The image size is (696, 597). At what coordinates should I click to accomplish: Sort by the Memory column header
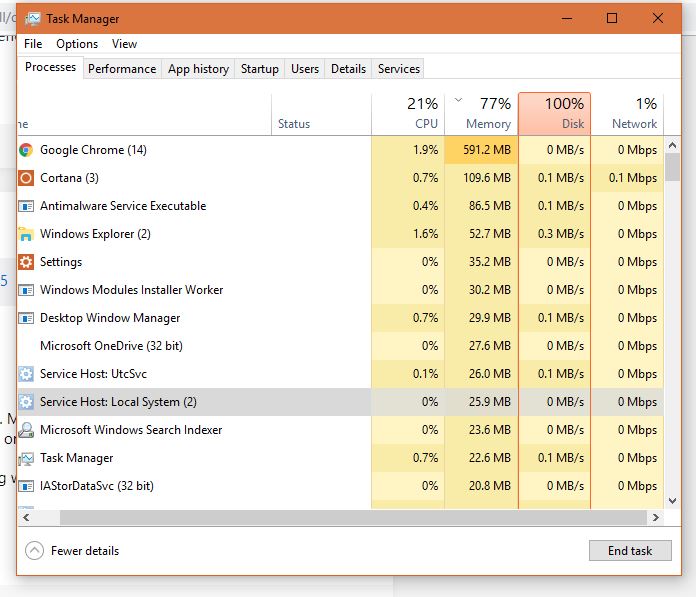pyautogui.click(x=481, y=114)
